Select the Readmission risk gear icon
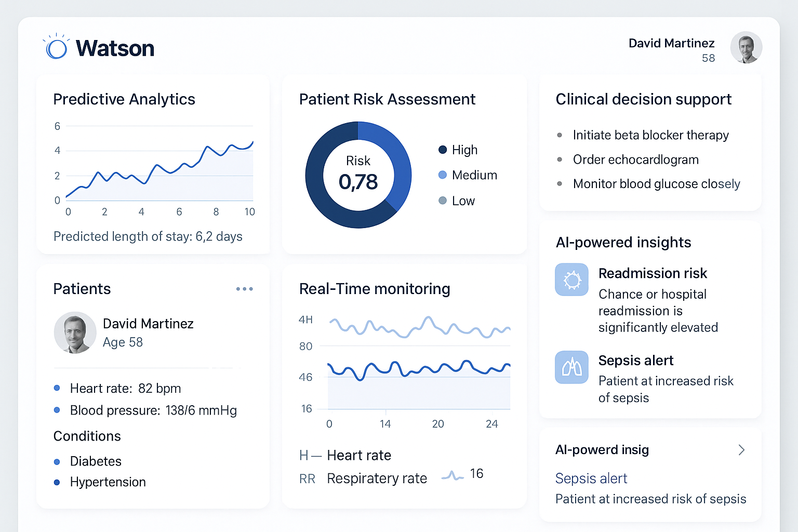 tap(571, 280)
